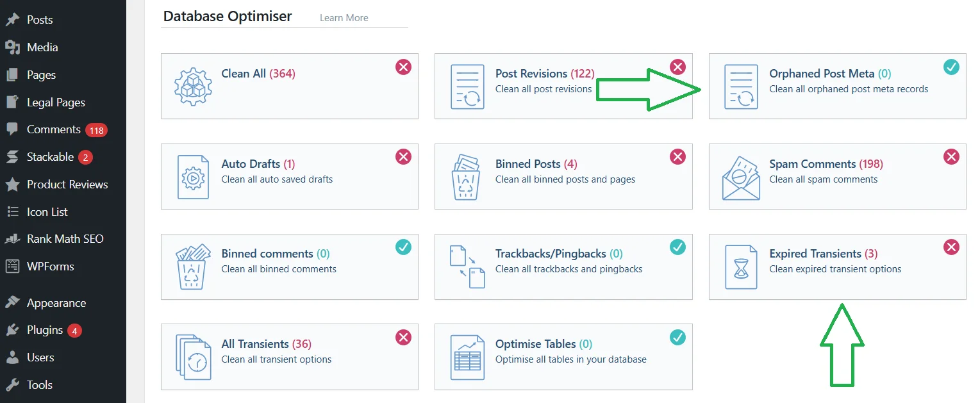Open the Comments menu in sidebar
The image size is (980, 403).
click(x=53, y=129)
